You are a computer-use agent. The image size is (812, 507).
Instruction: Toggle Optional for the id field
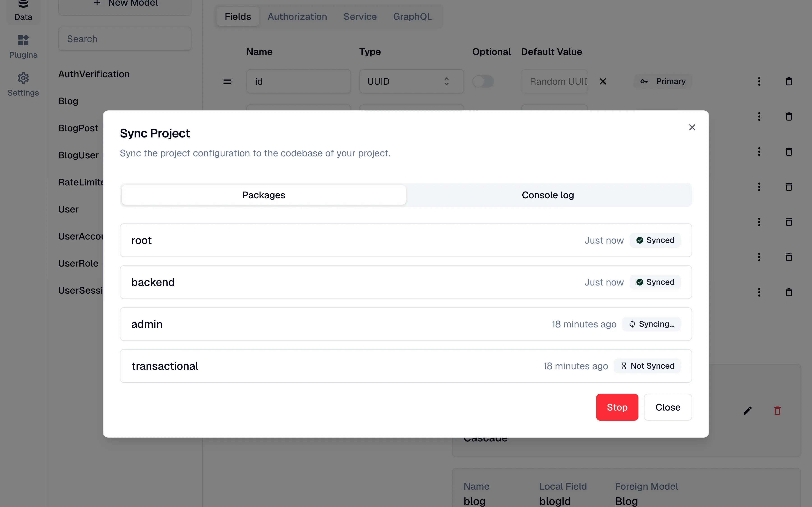click(x=483, y=81)
